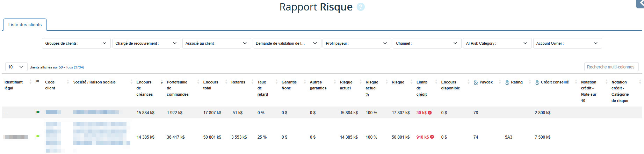The height and width of the screenshot is (154, 644).
Task: Expand the Chargé de recouvrement filter
Action: coord(146,43)
